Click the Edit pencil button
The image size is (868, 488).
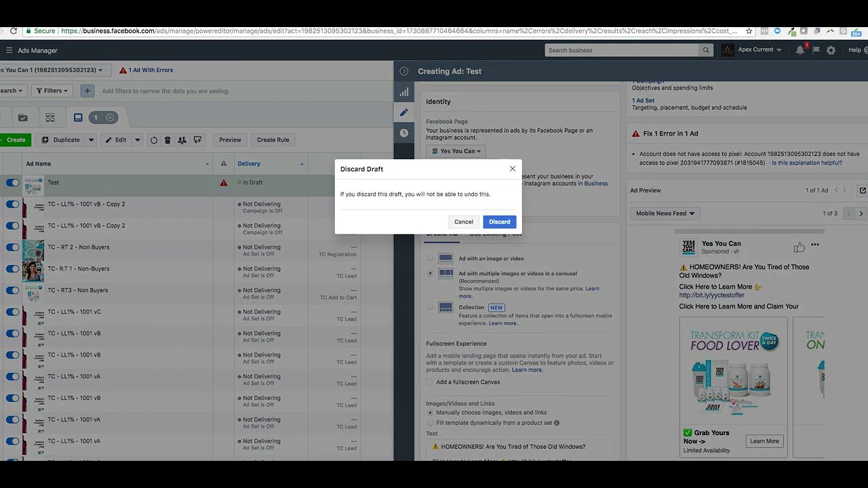point(115,140)
